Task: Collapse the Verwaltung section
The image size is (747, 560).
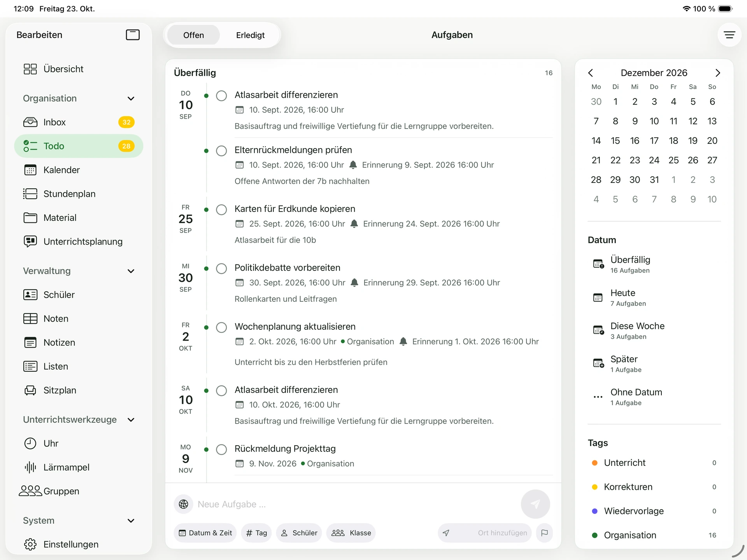Action: point(131,271)
